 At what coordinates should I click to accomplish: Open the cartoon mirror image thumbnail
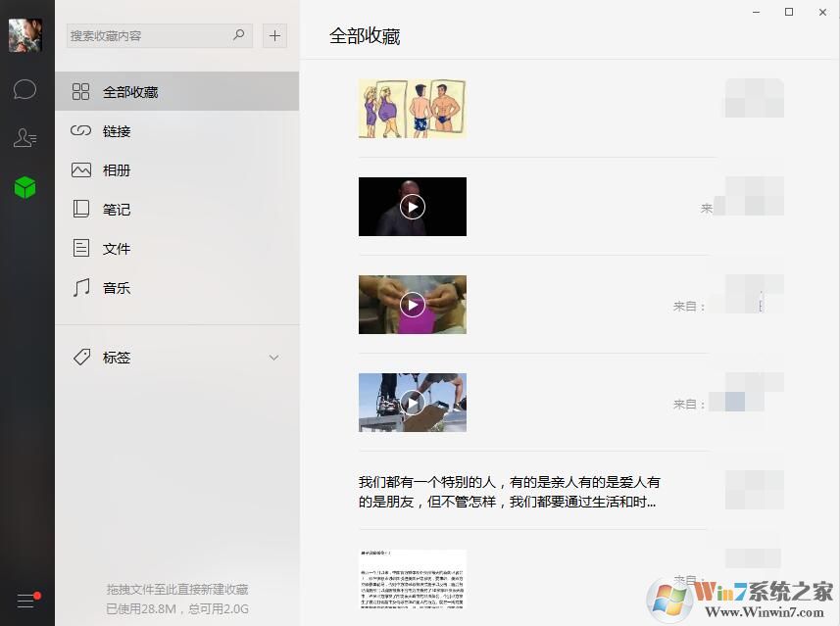coord(412,109)
